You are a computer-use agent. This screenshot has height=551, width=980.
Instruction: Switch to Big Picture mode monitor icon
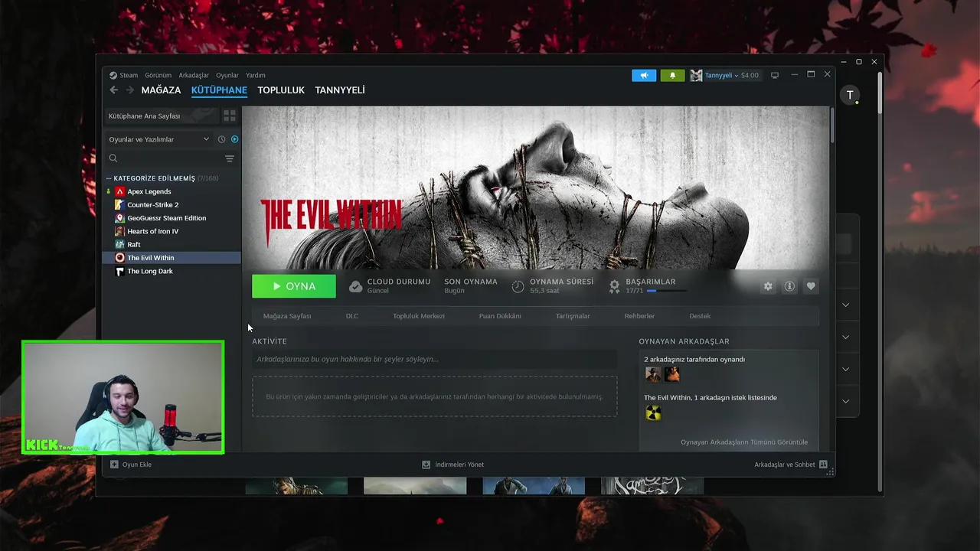pyautogui.click(x=775, y=75)
